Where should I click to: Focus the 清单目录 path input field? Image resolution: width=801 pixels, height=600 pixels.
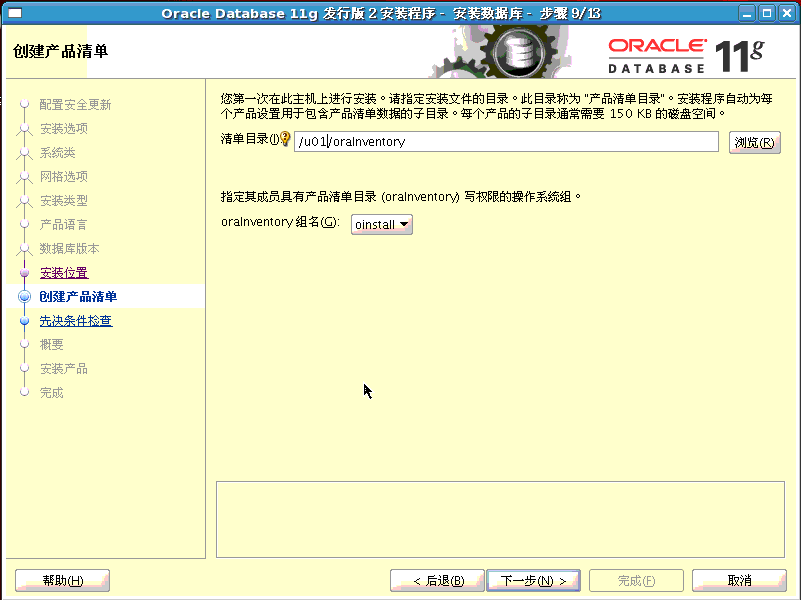(506, 141)
